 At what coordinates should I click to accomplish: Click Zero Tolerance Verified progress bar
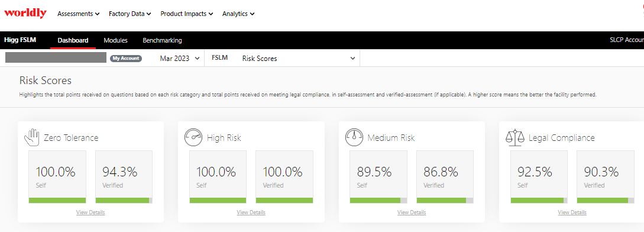(124, 200)
